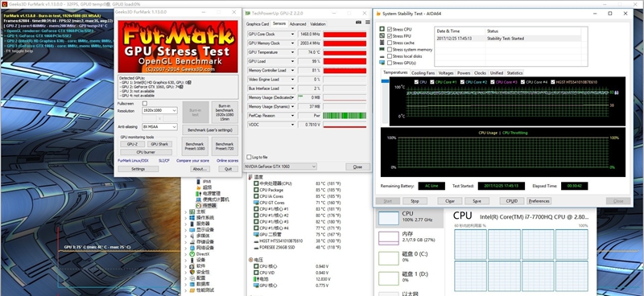644x296 pixels.
Task: Click the Stress CPU chip icon in AIDA64
Action: point(382,30)
